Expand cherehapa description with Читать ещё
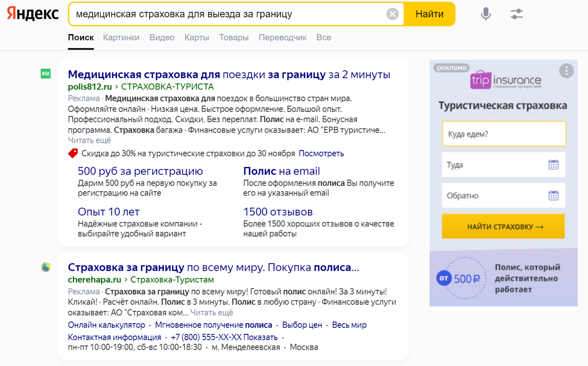Image resolution: width=588 pixels, height=366 pixels. pos(211,313)
